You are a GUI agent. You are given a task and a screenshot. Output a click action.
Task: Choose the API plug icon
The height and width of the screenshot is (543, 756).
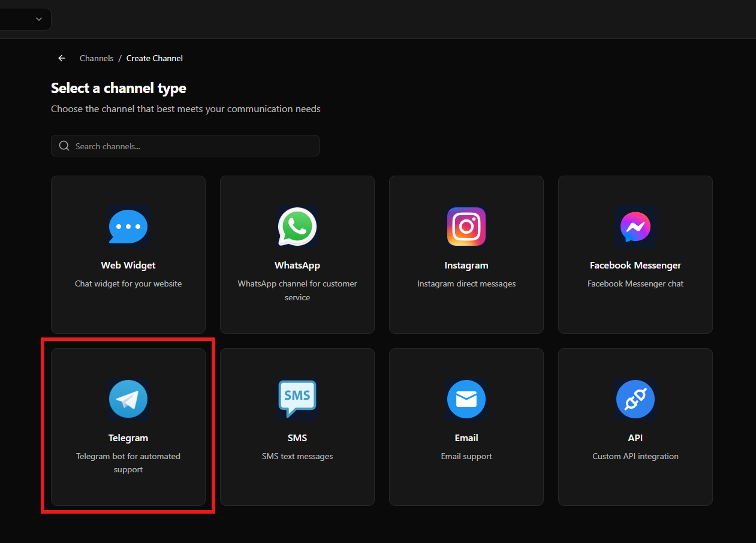coord(635,399)
